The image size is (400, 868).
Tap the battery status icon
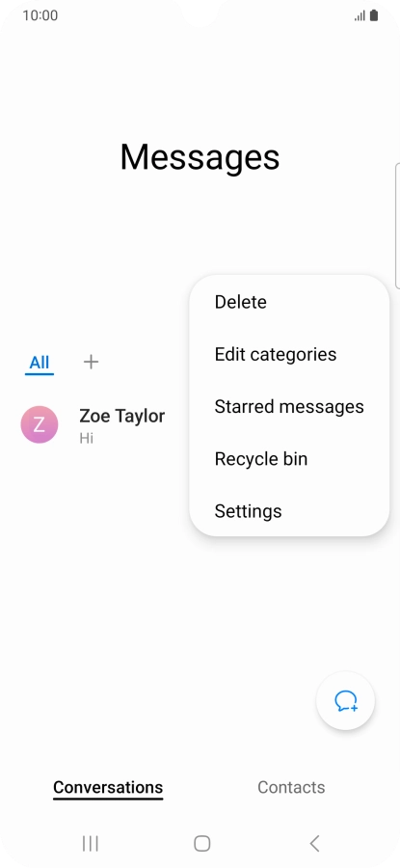pos(374,15)
